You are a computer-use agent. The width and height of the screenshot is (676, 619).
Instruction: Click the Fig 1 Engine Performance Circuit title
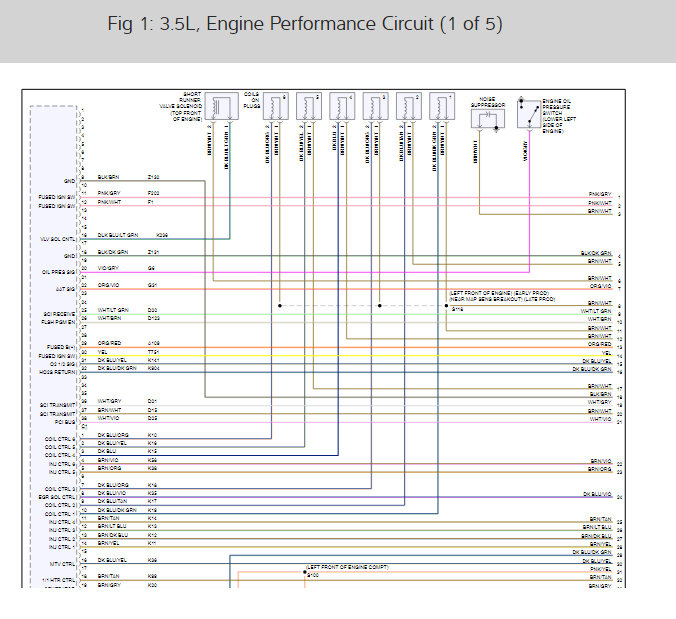coord(305,24)
